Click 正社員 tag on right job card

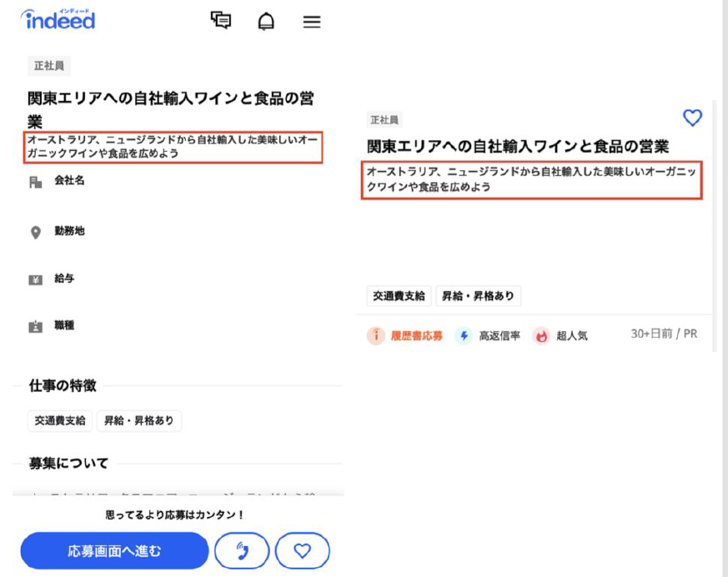pyautogui.click(x=384, y=120)
